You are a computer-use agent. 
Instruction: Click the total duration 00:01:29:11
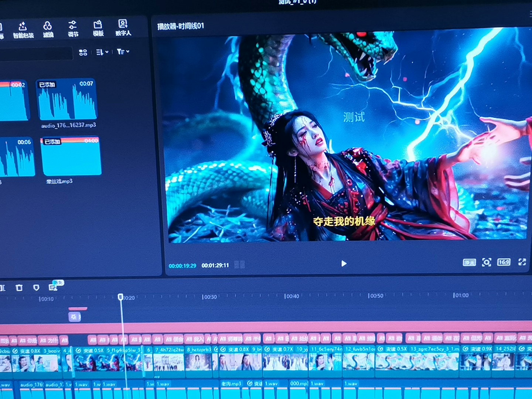coord(215,265)
